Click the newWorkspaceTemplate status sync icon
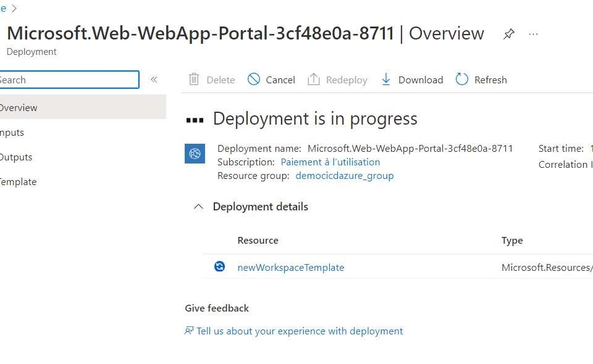 219,267
